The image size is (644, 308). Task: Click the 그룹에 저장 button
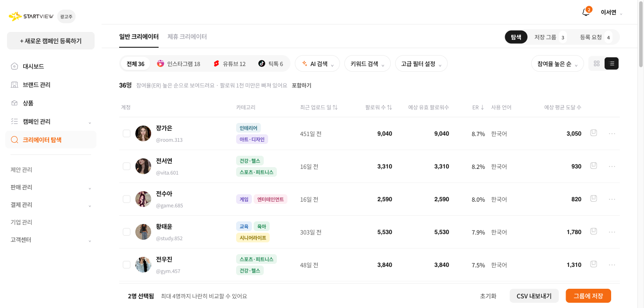tap(588, 296)
